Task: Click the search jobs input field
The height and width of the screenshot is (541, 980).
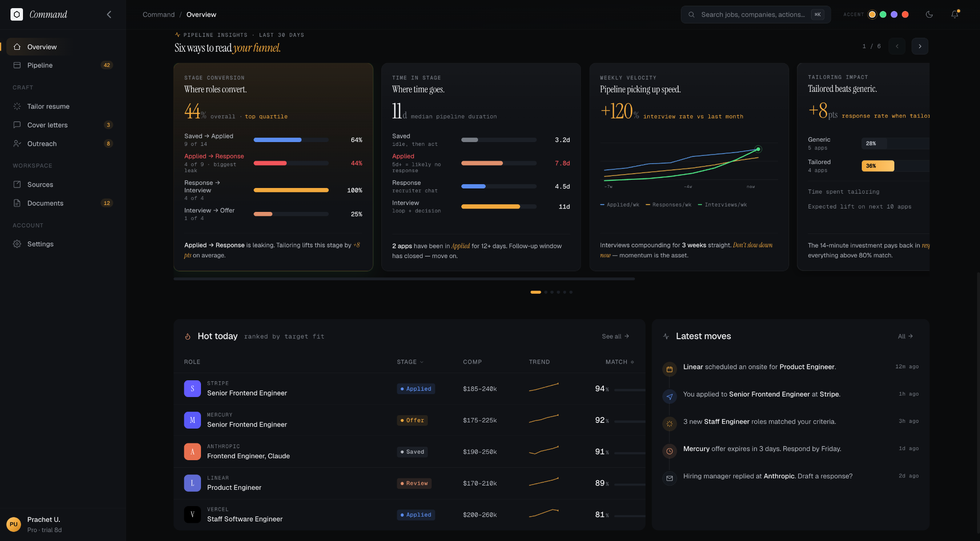Action: point(756,14)
